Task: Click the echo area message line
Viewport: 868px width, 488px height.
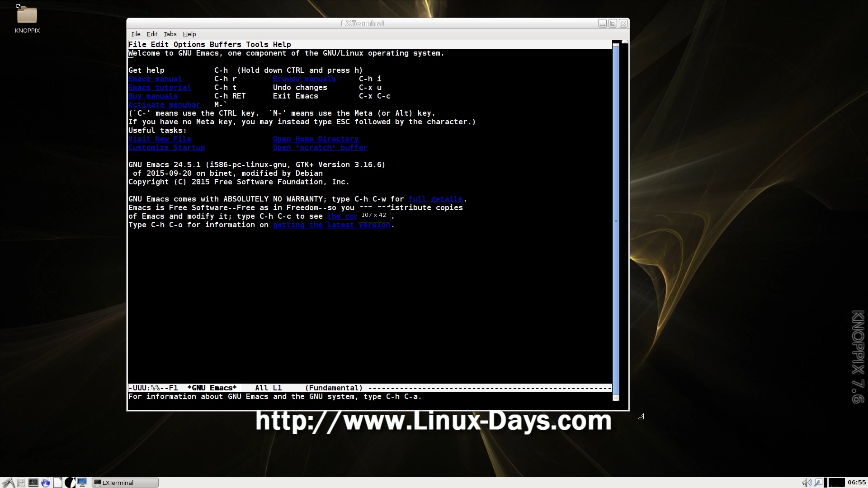Action: pos(275,396)
